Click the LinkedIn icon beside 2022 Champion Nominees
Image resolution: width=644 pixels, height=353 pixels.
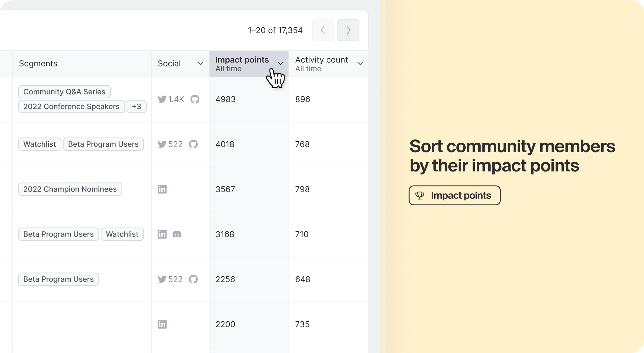click(x=162, y=189)
